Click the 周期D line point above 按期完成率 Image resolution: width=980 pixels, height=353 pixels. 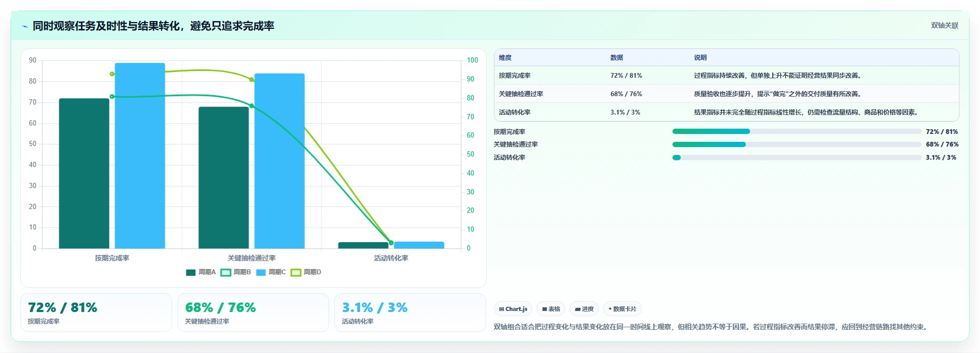coord(112,74)
